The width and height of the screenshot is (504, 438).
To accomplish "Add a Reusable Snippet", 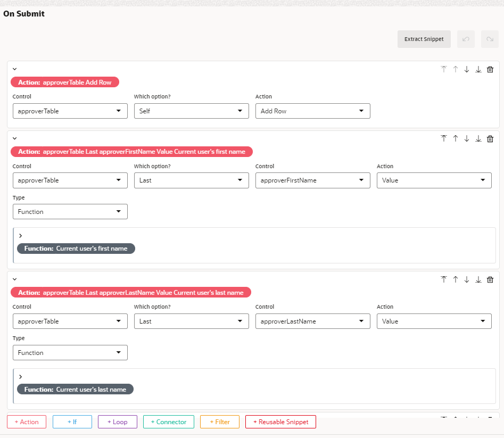I will click(280, 422).
